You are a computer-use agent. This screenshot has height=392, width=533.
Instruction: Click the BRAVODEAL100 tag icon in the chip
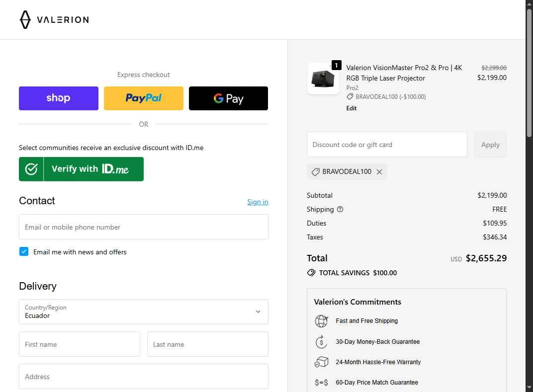[315, 172]
